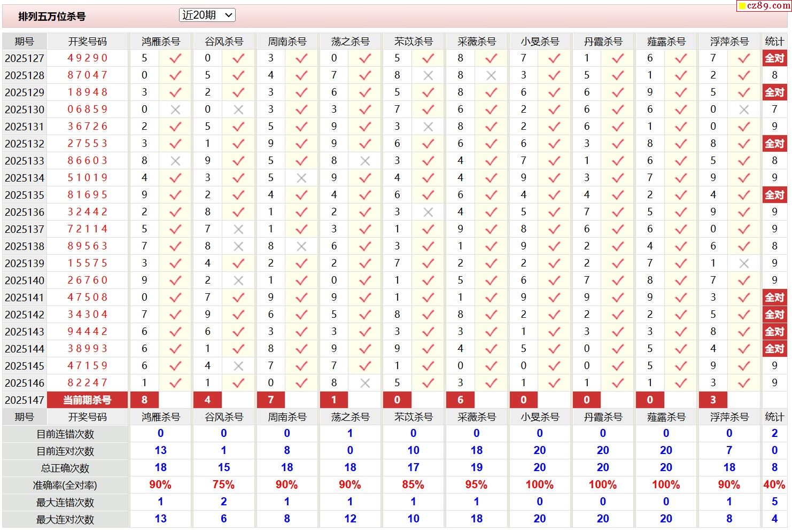Click the 准确率(全对率) row label
The width and height of the screenshot is (792, 532).
pyautogui.click(x=65, y=486)
